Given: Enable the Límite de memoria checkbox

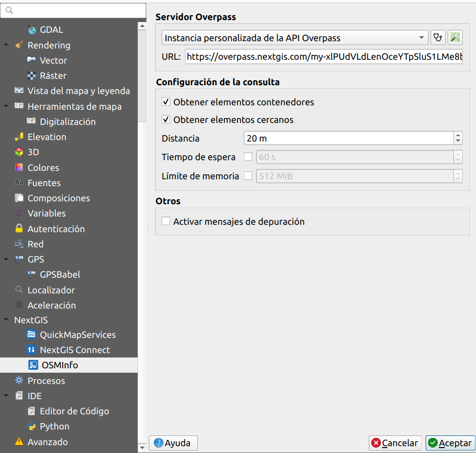Looking at the screenshot, I should 248,176.
